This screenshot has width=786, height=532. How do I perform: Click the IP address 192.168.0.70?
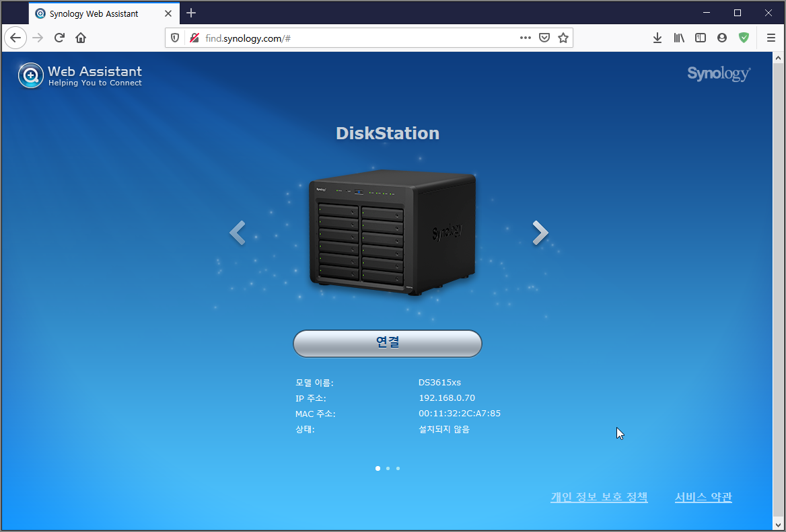(x=447, y=397)
